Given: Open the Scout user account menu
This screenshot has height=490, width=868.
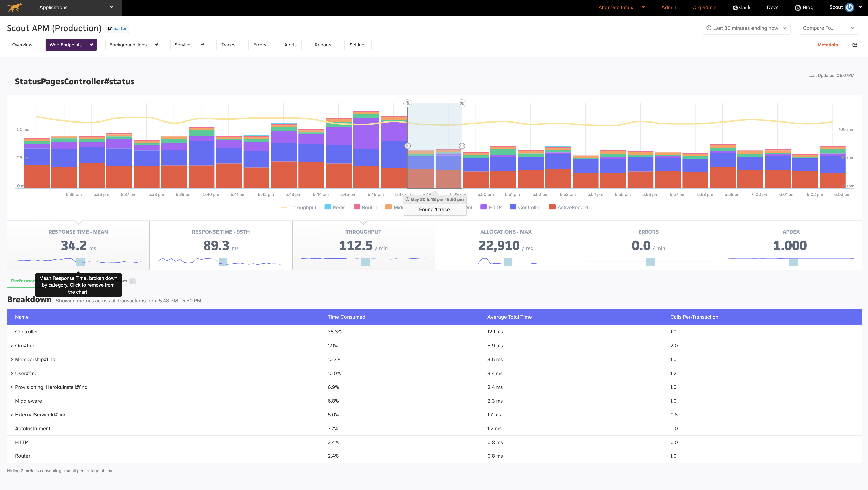Looking at the screenshot, I should (845, 7).
